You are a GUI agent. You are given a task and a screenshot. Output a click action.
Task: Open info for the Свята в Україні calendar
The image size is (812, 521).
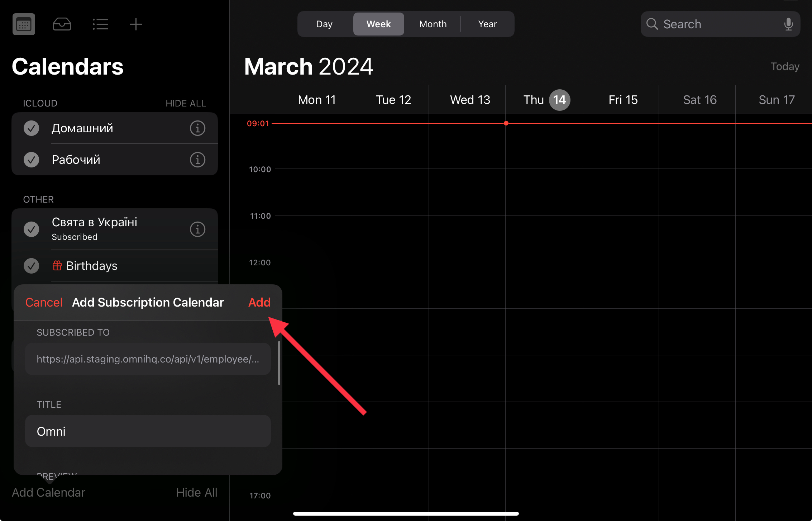coord(197,229)
